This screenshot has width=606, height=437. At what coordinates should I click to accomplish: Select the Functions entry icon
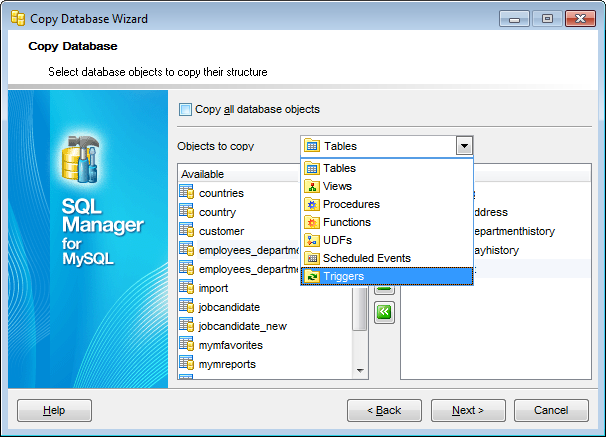tap(312, 222)
